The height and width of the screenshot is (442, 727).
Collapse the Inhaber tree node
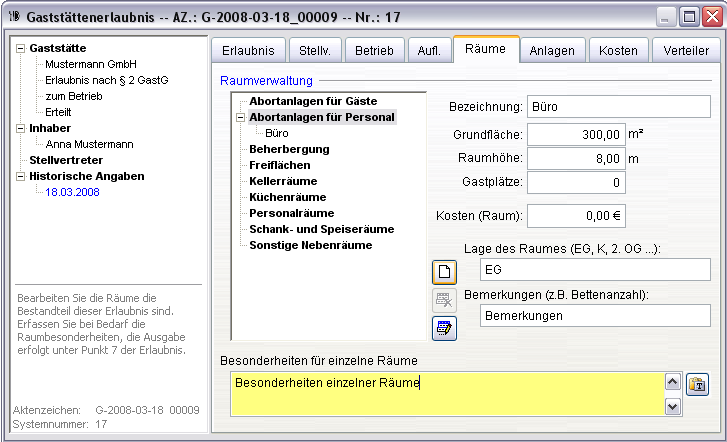(x=21, y=128)
